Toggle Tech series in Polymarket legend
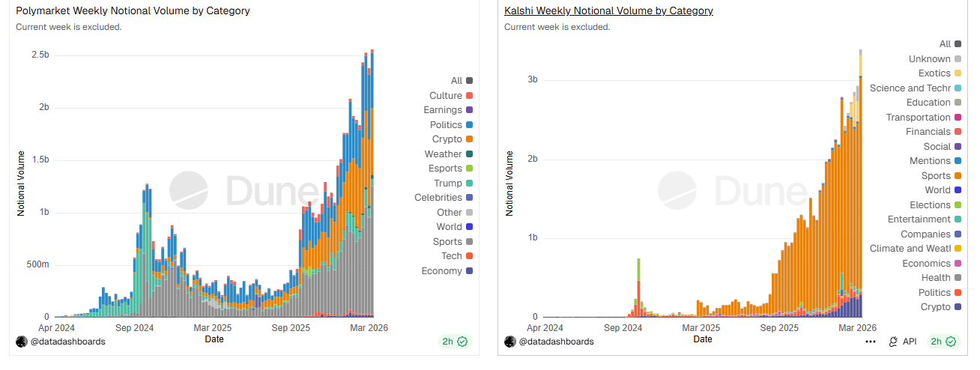Screen dimensions: 980x370 457,256
